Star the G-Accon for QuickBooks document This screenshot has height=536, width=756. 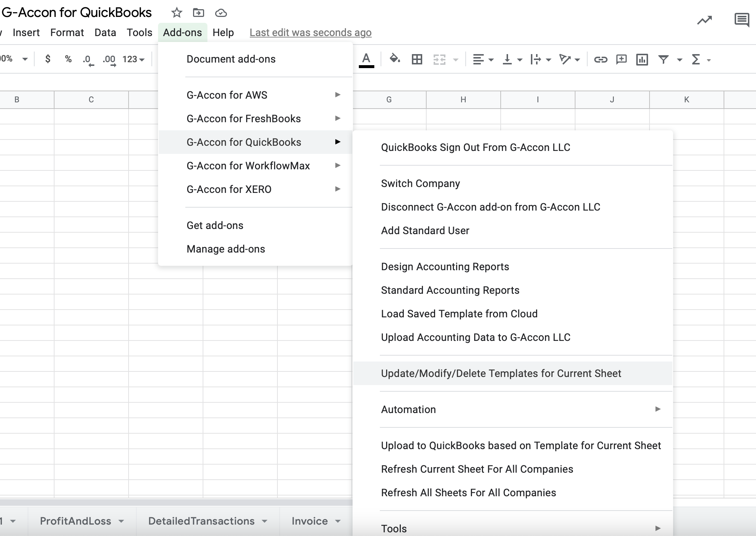[x=177, y=13]
